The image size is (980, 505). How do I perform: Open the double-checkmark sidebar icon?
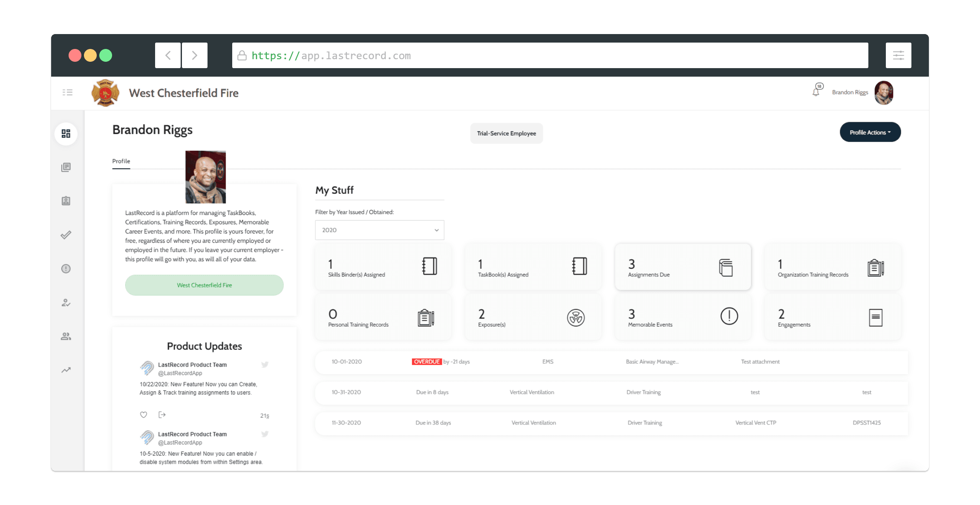click(x=66, y=235)
